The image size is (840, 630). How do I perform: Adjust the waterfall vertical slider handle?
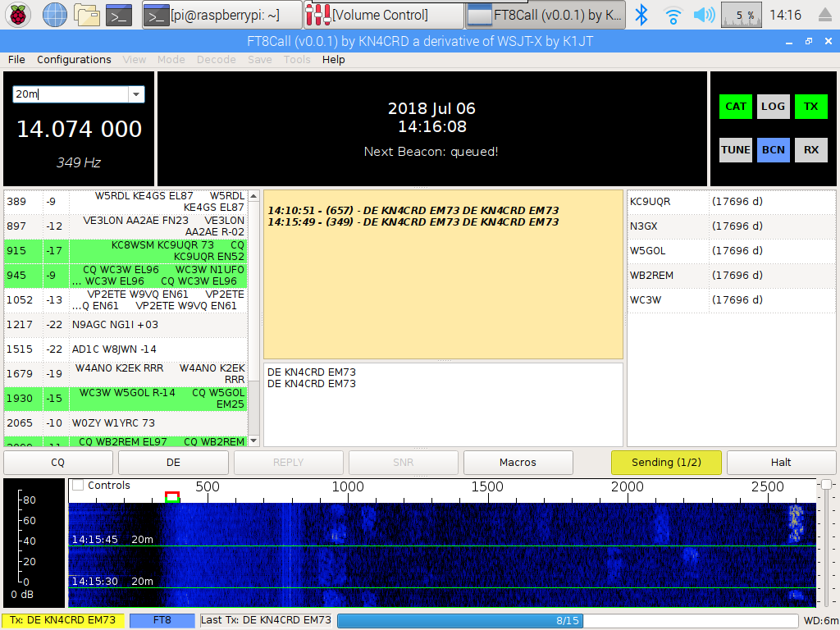[x=826, y=484]
